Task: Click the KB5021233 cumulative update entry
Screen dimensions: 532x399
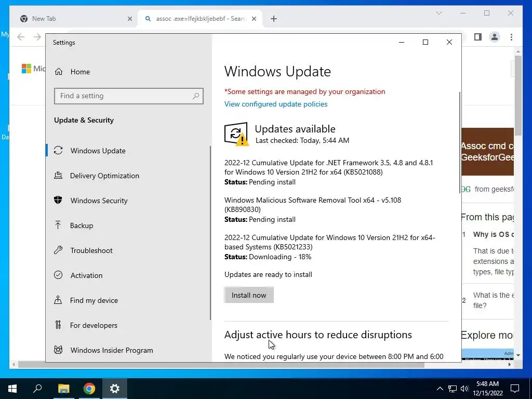Action: 329,247
